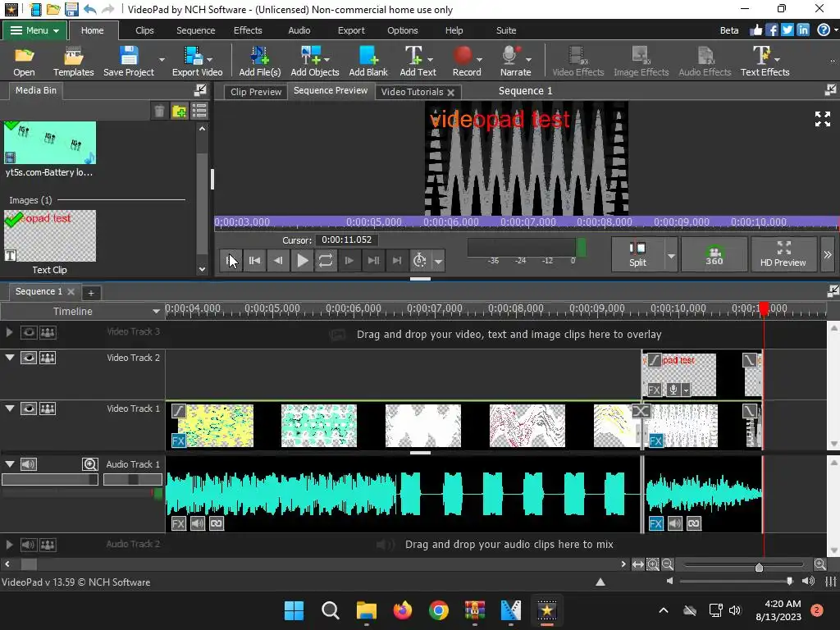The height and width of the screenshot is (630, 840).
Task: Click the transition X icon between video clips
Action: (x=641, y=411)
